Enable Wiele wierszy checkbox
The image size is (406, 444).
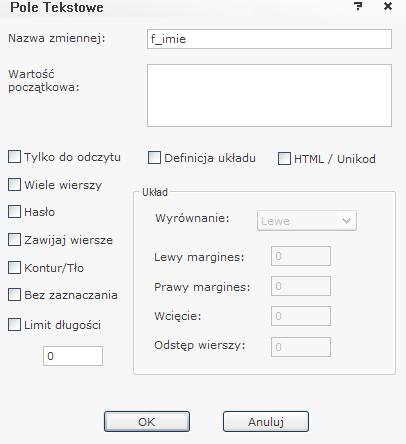coord(14,184)
